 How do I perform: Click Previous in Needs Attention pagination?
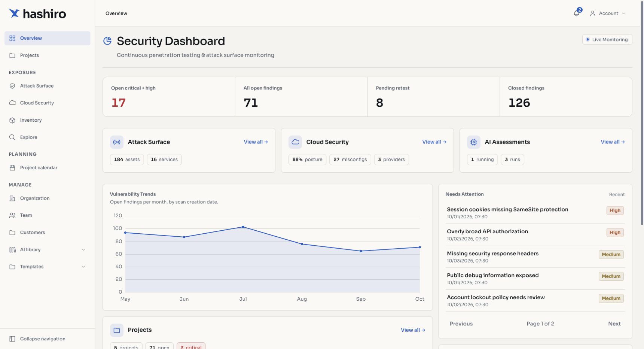point(461,324)
